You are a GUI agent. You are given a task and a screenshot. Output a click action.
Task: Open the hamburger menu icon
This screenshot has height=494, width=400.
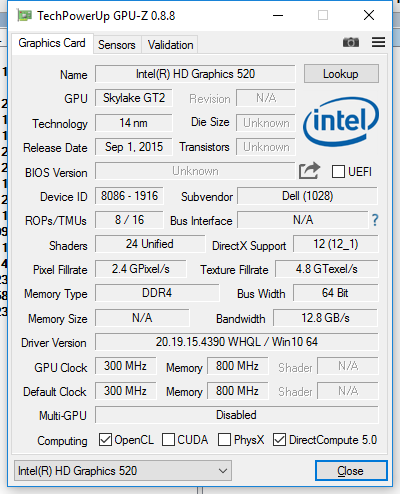click(378, 42)
